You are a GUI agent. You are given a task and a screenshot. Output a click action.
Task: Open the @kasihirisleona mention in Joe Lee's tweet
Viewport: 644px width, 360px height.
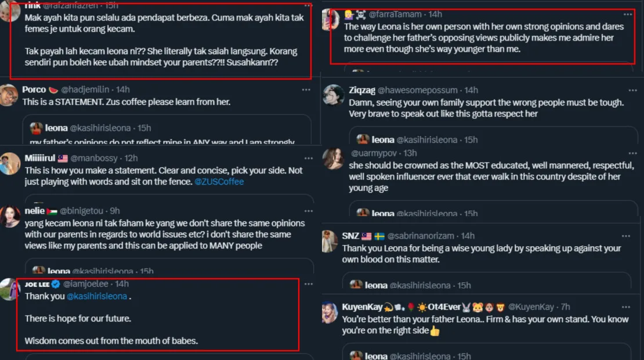point(97,296)
